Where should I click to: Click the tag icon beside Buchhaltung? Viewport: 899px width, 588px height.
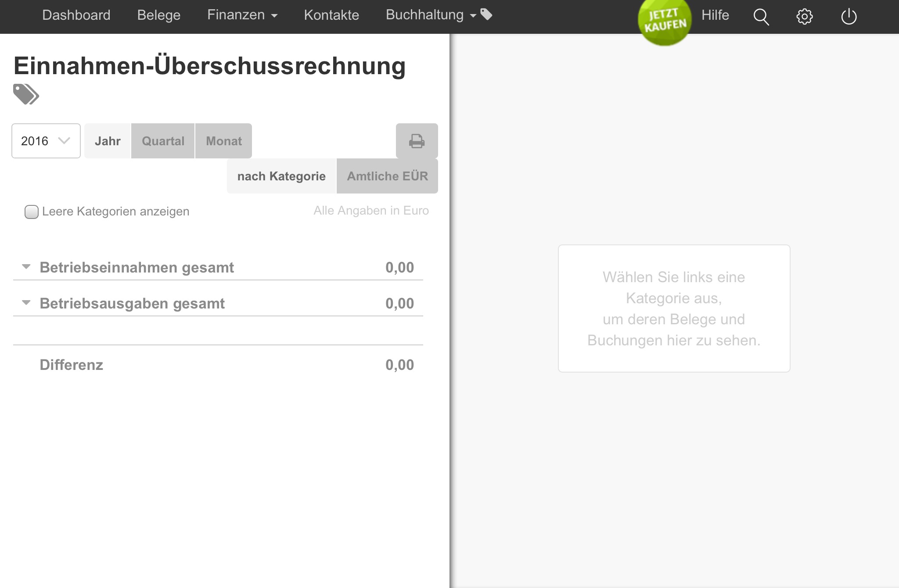486,14
